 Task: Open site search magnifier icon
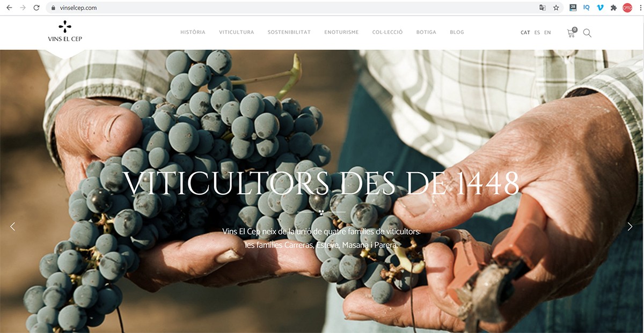tap(587, 33)
